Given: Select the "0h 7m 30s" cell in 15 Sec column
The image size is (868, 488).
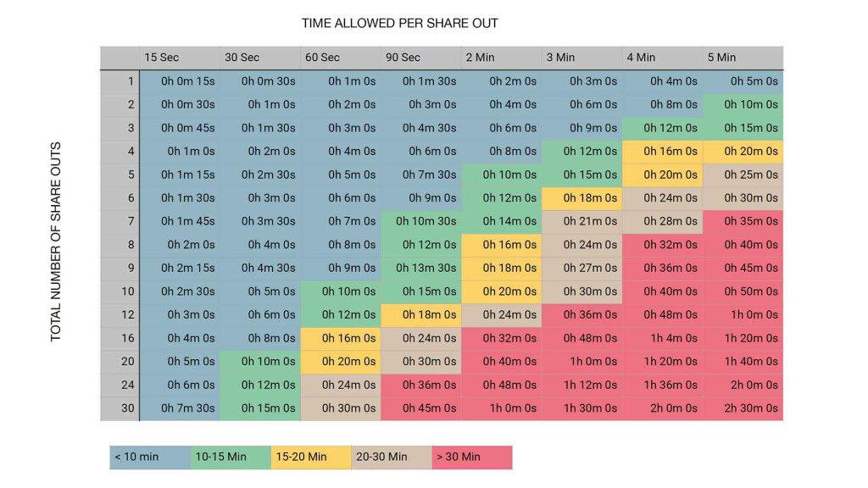Looking at the screenshot, I should (x=180, y=408).
